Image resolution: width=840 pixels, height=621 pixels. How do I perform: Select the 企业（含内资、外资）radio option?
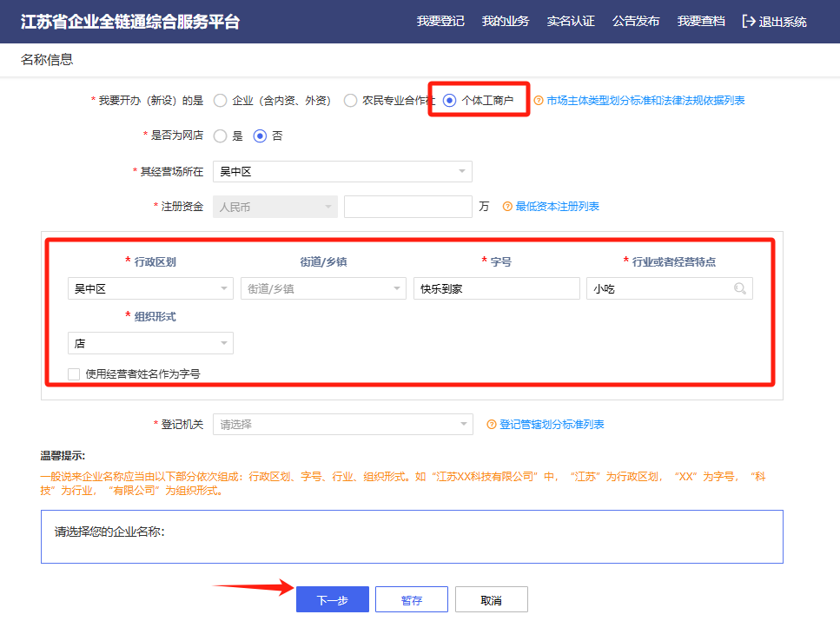pos(220,100)
